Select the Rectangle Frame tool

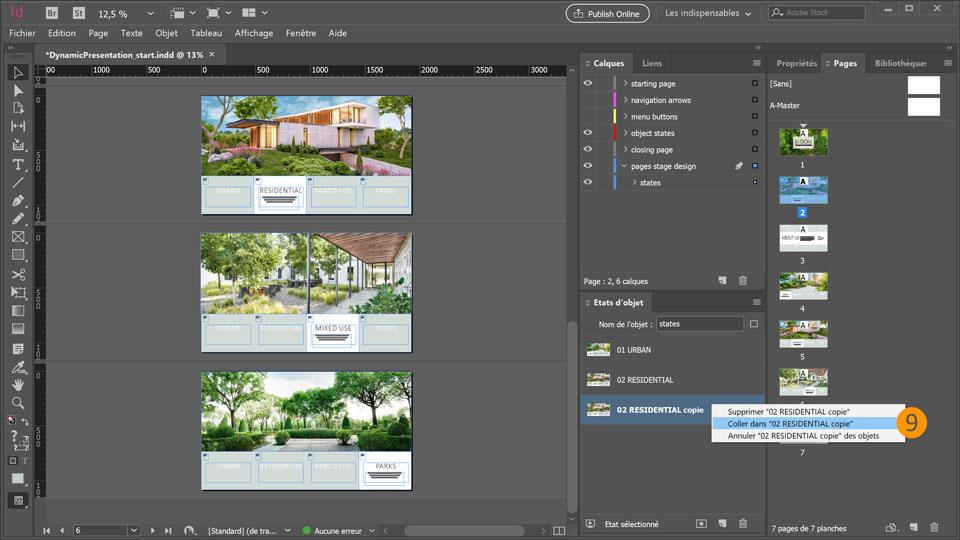point(18,237)
